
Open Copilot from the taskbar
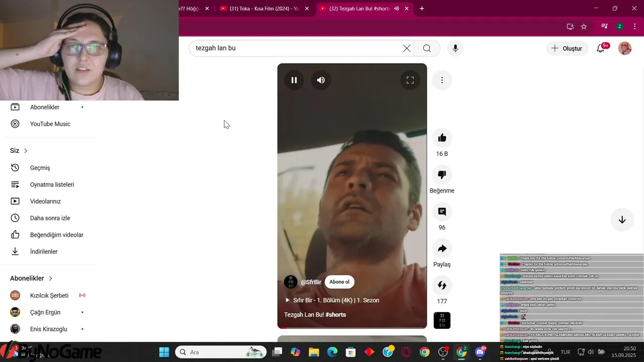(295, 352)
